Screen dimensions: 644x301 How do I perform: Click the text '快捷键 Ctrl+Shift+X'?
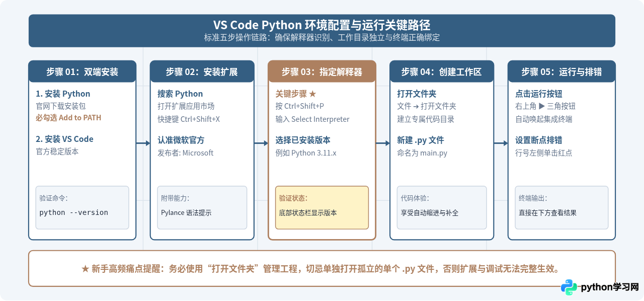(x=189, y=119)
